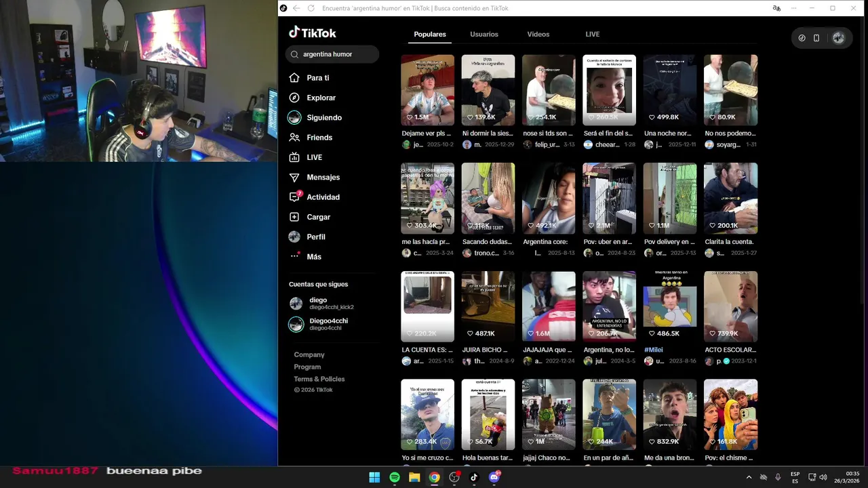Click the Cargar upload plus icon

tap(294, 217)
